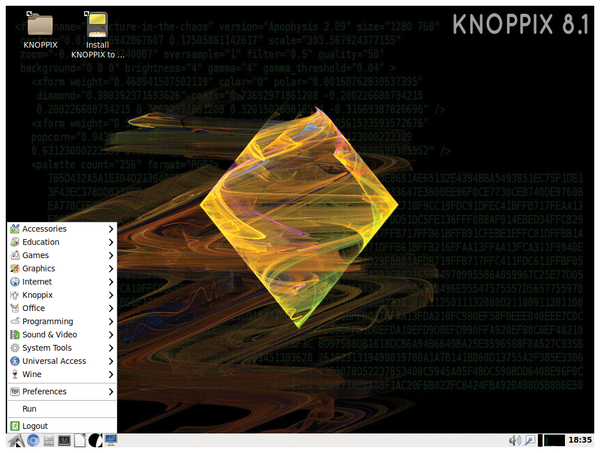Image resolution: width=600 pixels, height=453 pixels.
Task: Click the 18:35 clock
Action: 580,440
